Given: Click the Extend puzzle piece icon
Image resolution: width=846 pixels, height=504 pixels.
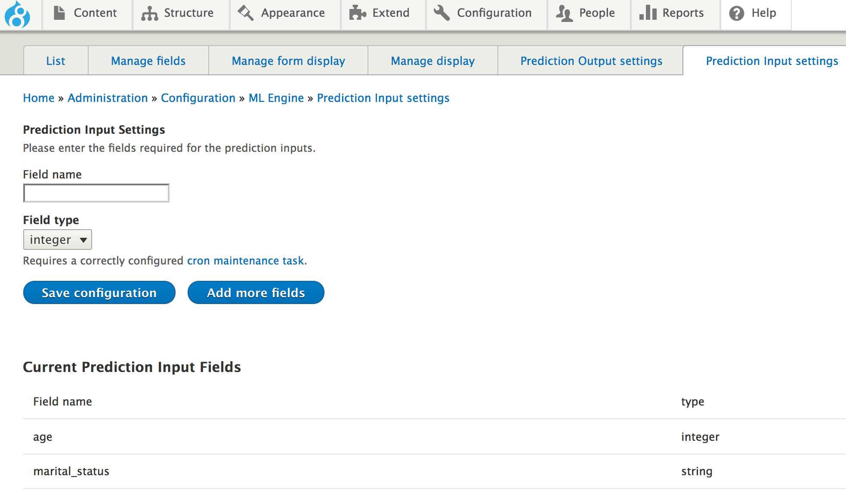Looking at the screenshot, I should click(357, 13).
